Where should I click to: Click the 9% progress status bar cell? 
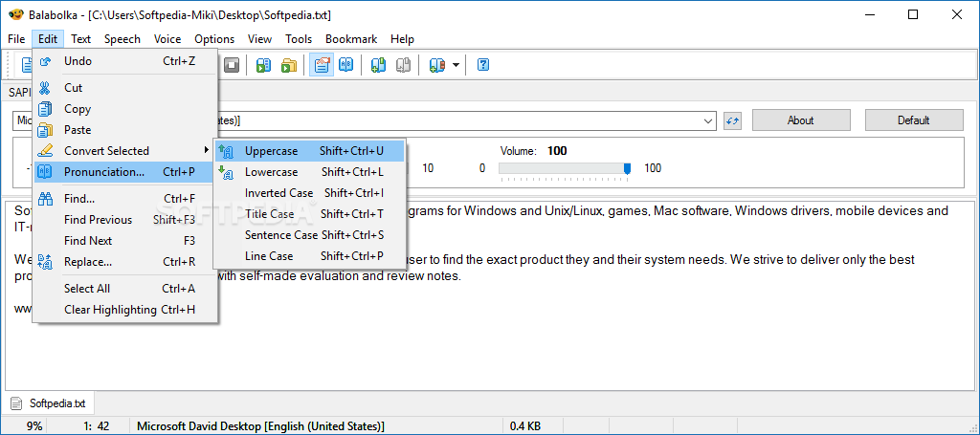[x=25, y=426]
